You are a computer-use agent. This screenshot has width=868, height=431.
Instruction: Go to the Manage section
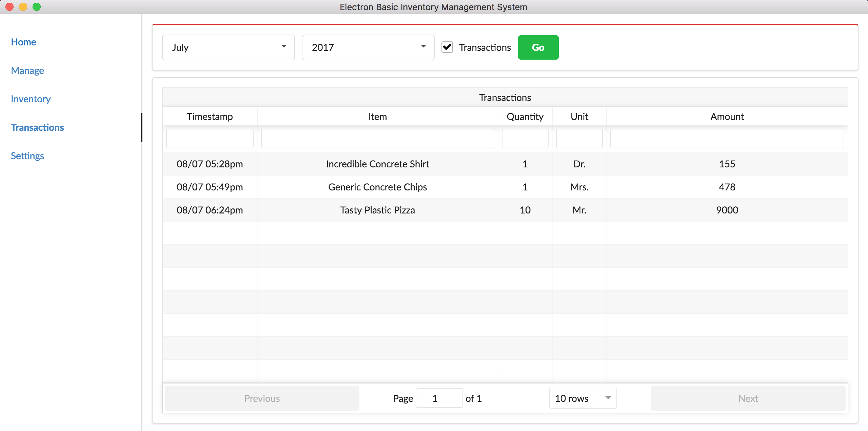[x=27, y=70]
